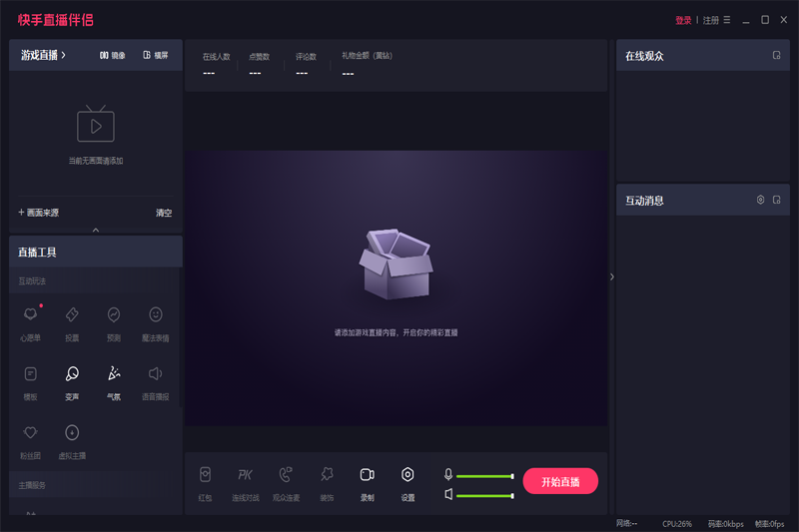Click the 登录 login link
The image size is (799, 532).
pos(683,20)
